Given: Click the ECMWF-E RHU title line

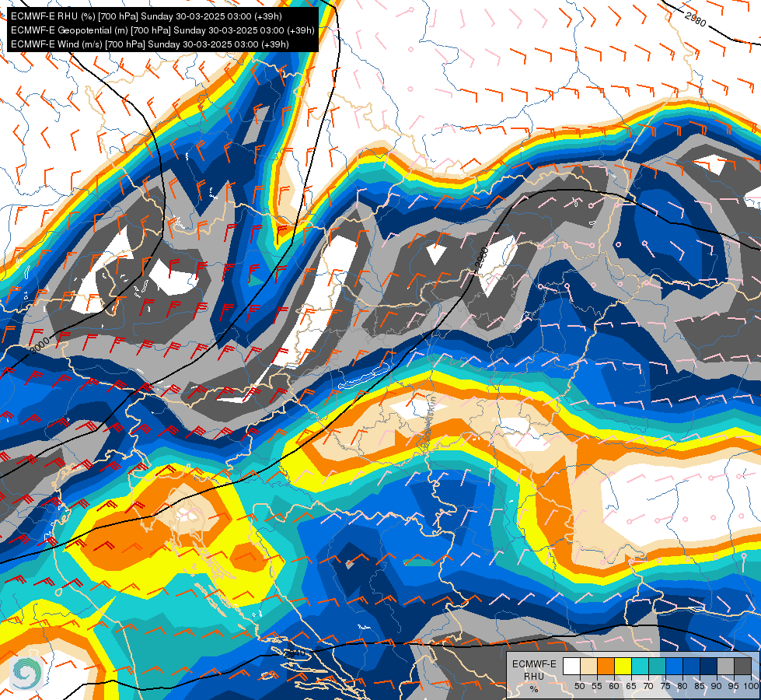Looking at the screenshot, I should coord(146,16).
